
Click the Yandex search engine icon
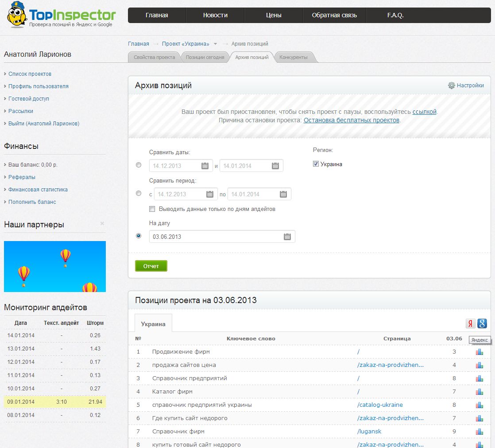pyautogui.click(x=470, y=323)
